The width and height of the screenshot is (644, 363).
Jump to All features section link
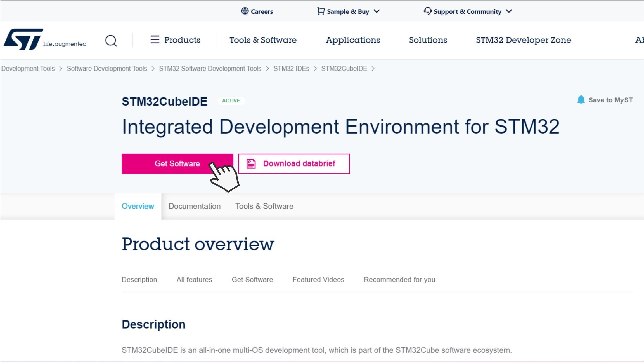point(194,280)
